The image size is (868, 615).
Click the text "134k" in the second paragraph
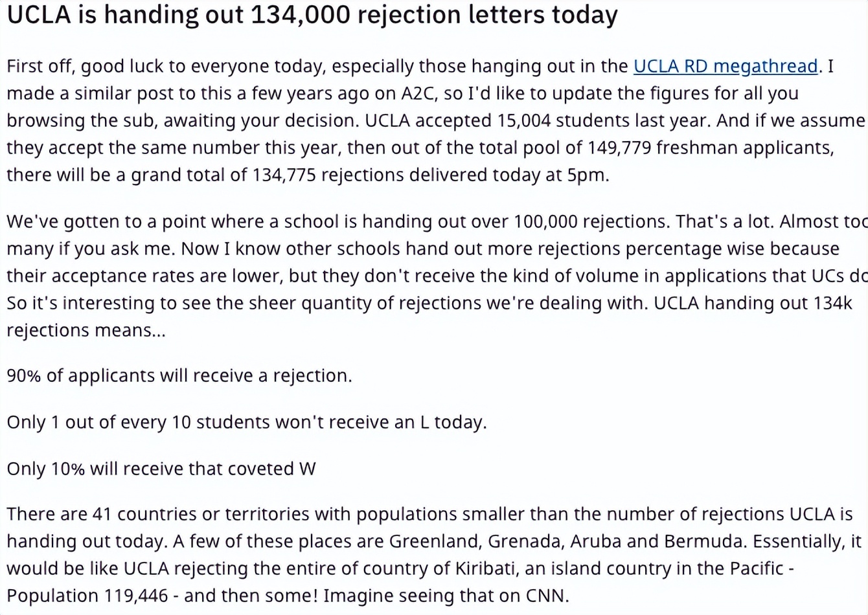(x=832, y=304)
